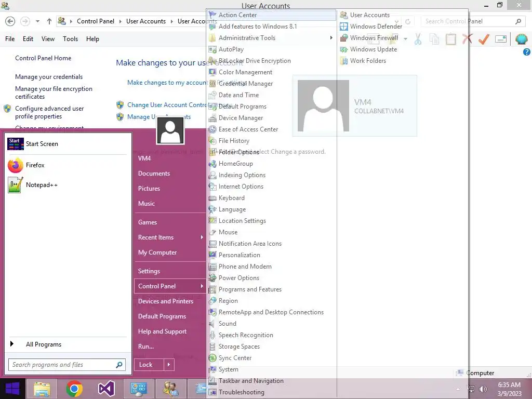Expand Recent Items submenu
This screenshot has height=399, width=532.
(x=170, y=237)
